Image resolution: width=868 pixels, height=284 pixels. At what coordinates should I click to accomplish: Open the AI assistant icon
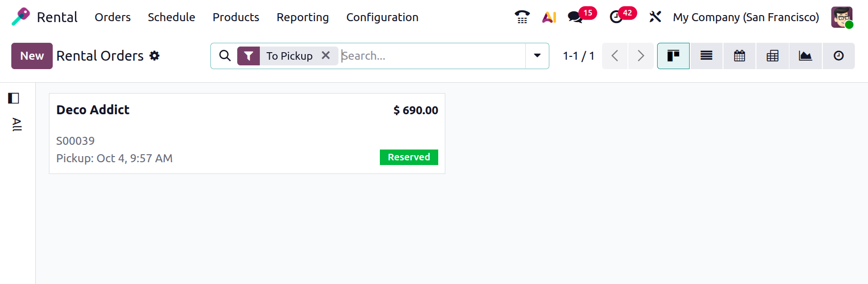pyautogui.click(x=549, y=17)
